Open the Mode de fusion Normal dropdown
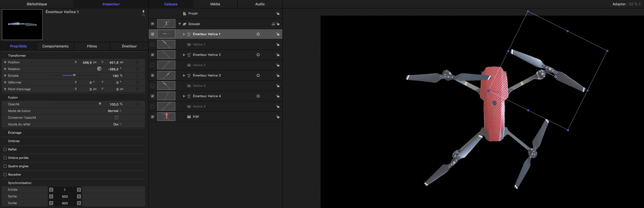 pos(115,111)
